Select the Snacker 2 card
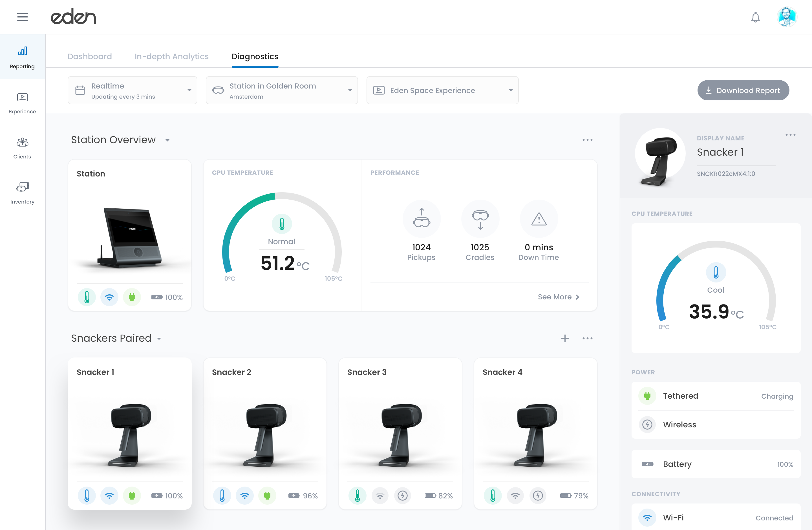This screenshot has height=530, width=812. pyautogui.click(x=265, y=434)
